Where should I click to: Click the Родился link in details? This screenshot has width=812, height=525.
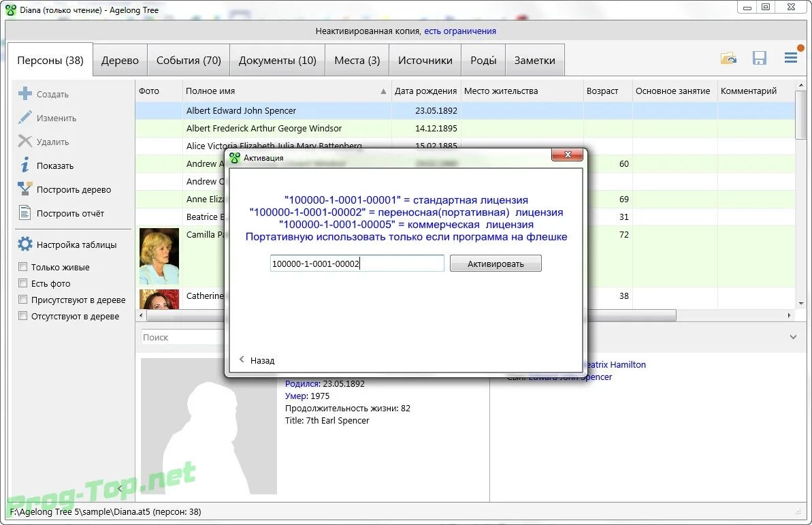(302, 383)
